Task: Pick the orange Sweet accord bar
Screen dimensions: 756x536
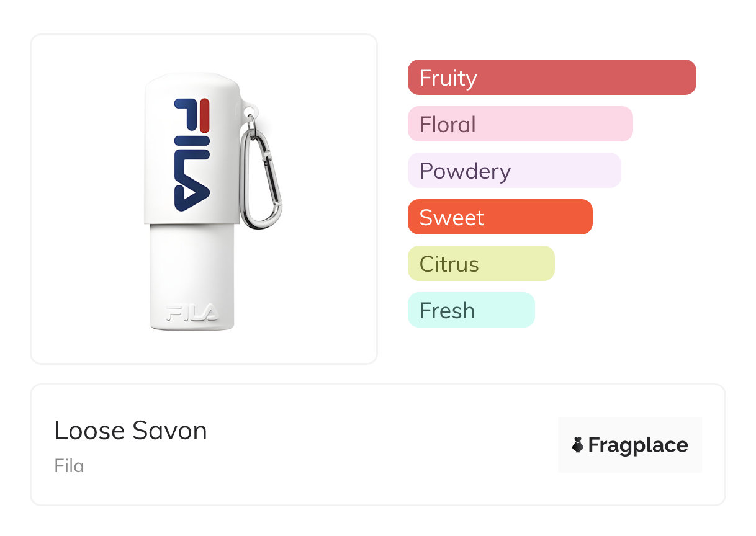Action: click(x=500, y=217)
